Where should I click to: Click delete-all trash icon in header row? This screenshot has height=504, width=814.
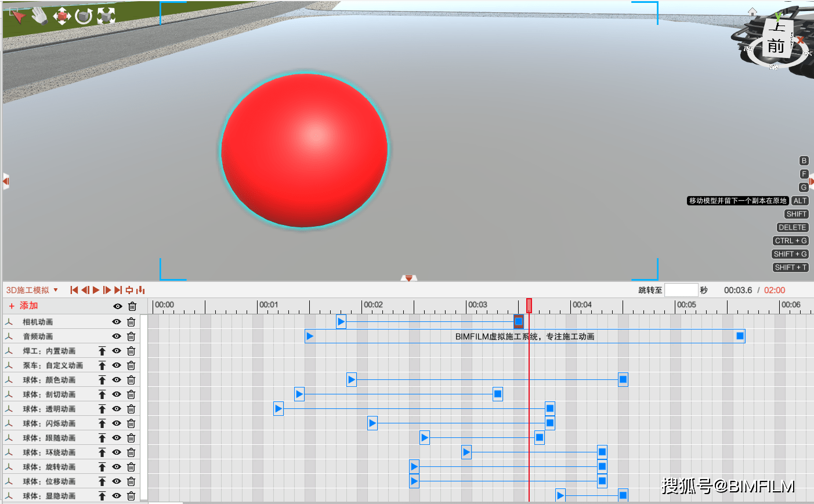coord(132,306)
